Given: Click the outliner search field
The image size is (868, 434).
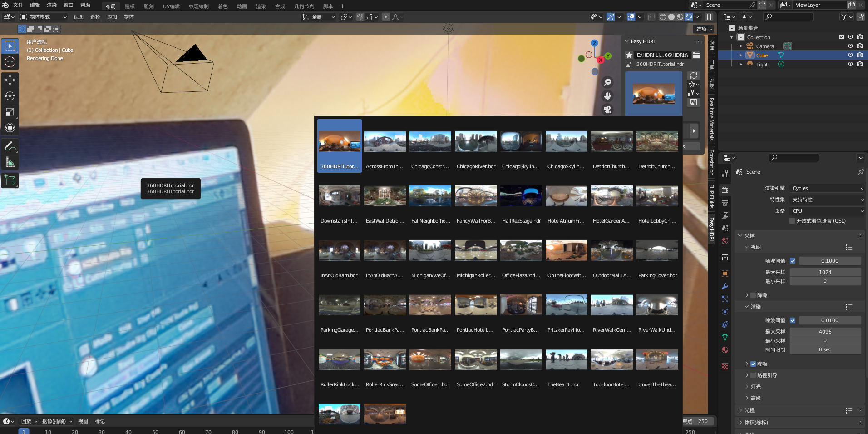Looking at the screenshot, I should point(788,17).
